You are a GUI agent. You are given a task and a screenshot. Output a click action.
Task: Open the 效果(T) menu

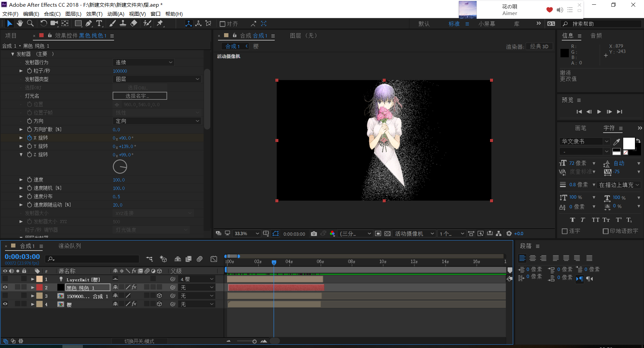coord(94,14)
